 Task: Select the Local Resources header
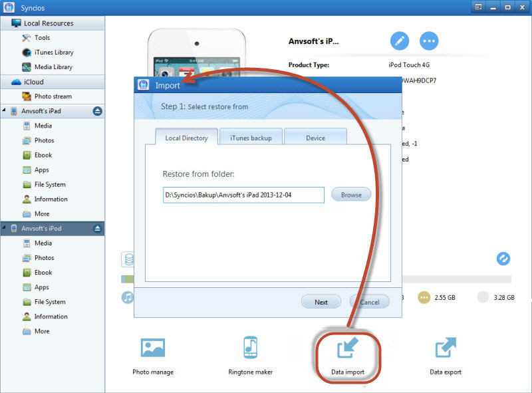[53, 23]
